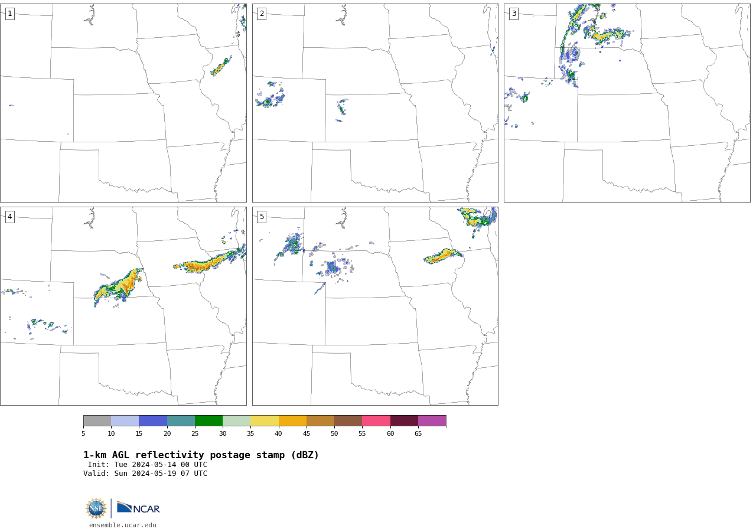Click the colorbar tick label '30'
The height and width of the screenshot is (532, 756).
[x=223, y=434]
